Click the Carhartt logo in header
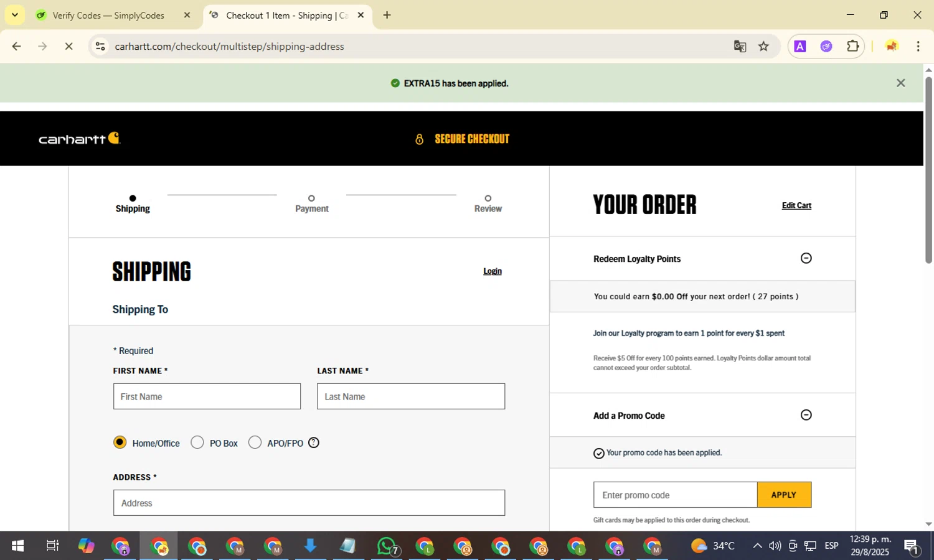Image resolution: width=934 pixels, height=560 pixels. (79, 138)
